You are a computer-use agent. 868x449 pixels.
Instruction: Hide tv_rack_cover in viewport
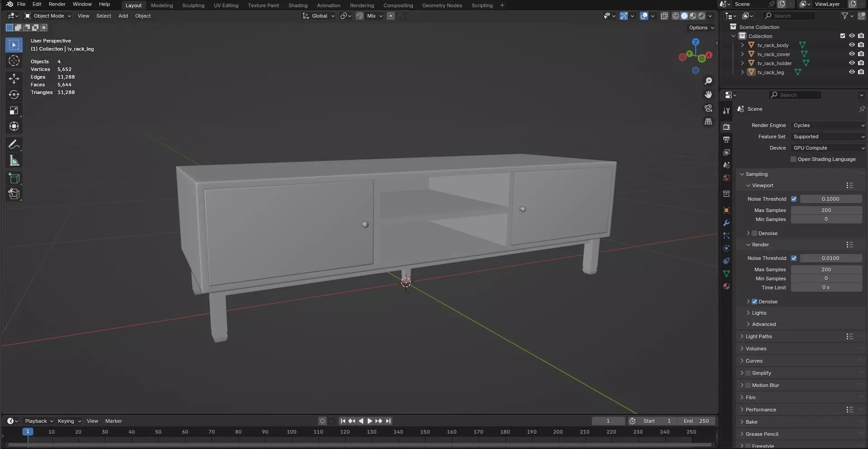tap(852, 54)
